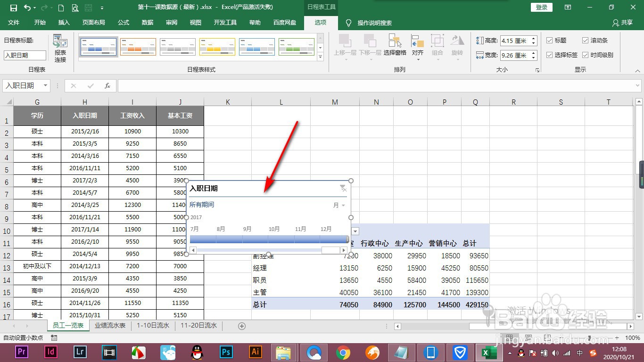The image size is (644, 362).
Task: Open the 大小 dialog launcher
Action: tap(537, 70)
